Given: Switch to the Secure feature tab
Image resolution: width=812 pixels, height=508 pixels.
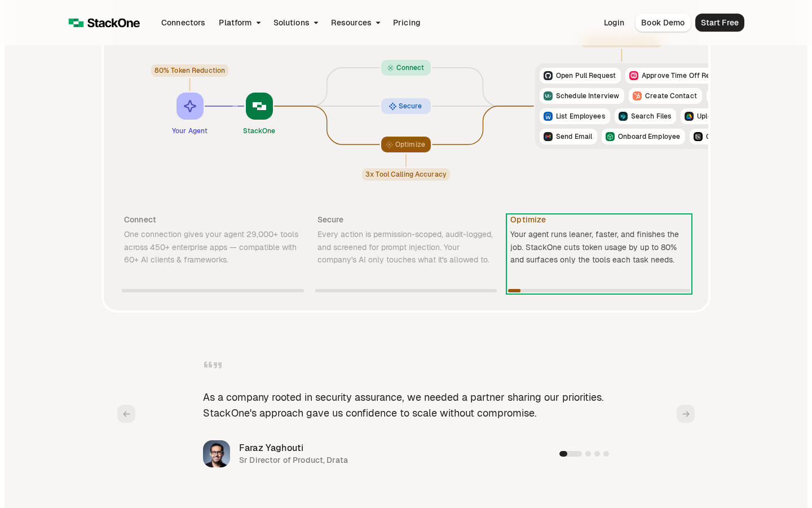Looking at the screenshot, I should pyautogui.click(x=406, y=254).
